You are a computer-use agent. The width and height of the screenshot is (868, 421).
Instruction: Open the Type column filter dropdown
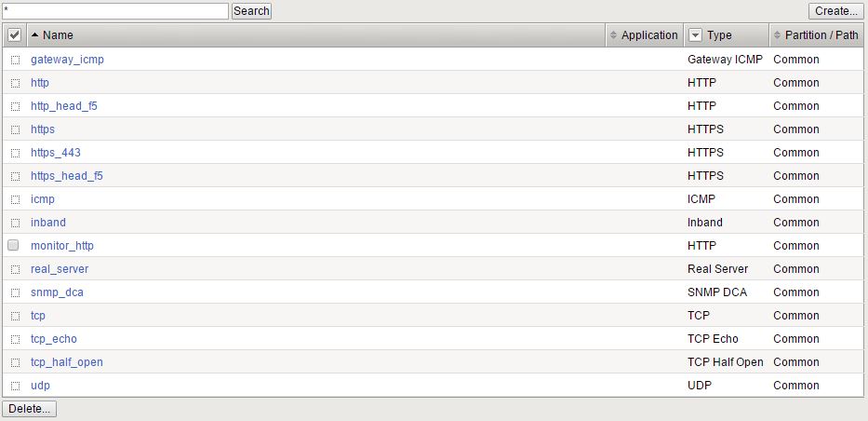pyautogui.click(x=695, y=35)
